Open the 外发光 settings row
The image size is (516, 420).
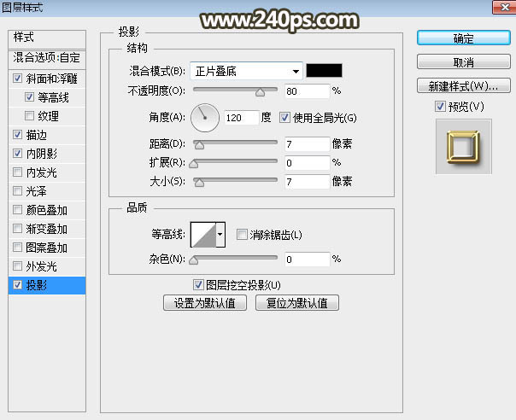click(x=47, y=265)
